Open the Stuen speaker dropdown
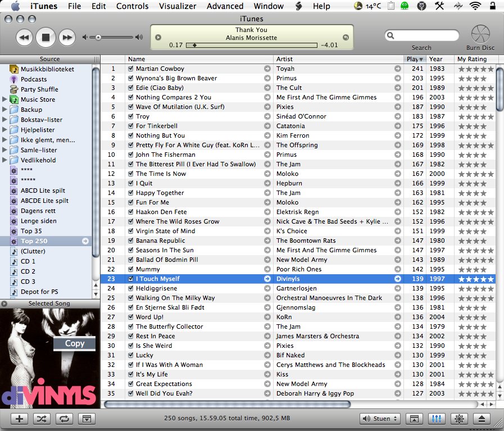This screenshot has height=431, width=504. click(x=380, y=419)
